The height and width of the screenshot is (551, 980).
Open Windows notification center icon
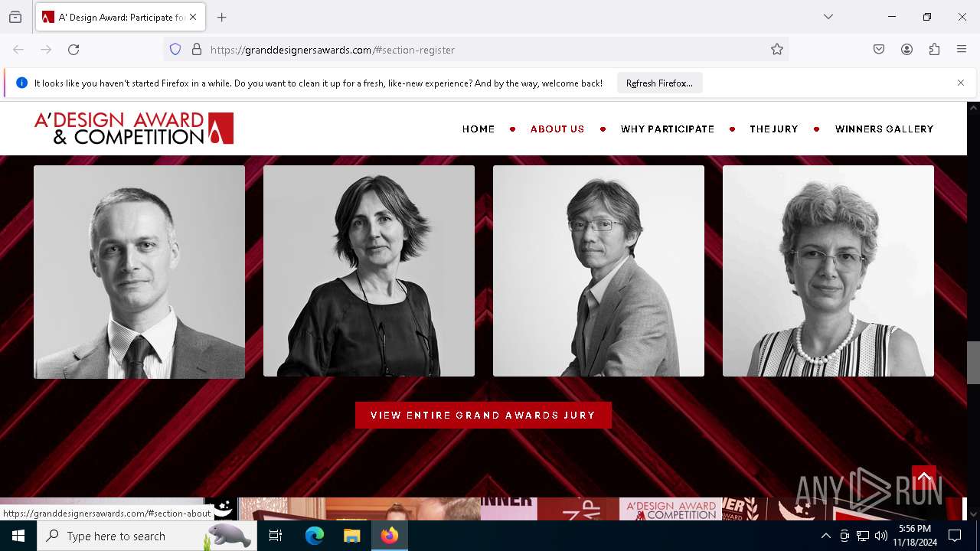coord(955,536)
